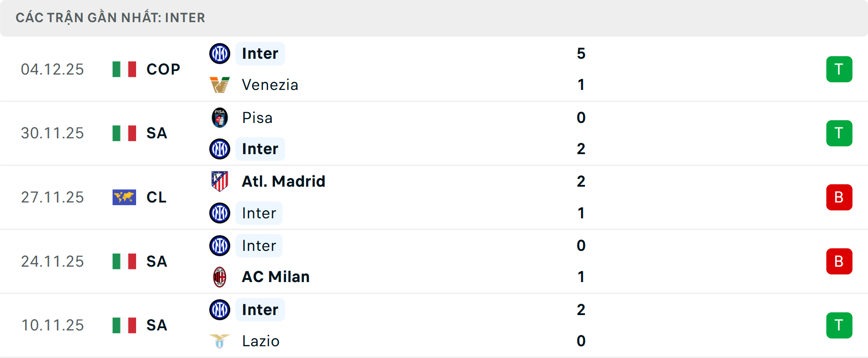Click the Italy flag beside the 30.11.25 match
868x358 pixels.
[x=124, y=133]
